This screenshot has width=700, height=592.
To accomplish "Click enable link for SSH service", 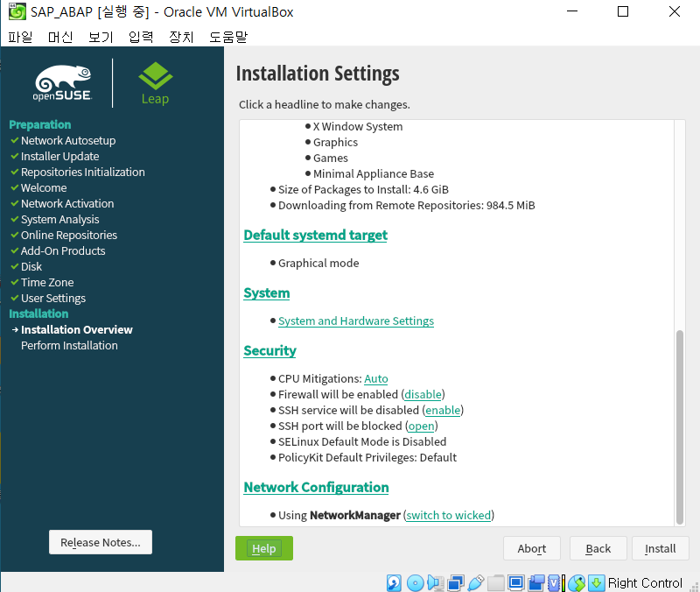I will 443,410.
